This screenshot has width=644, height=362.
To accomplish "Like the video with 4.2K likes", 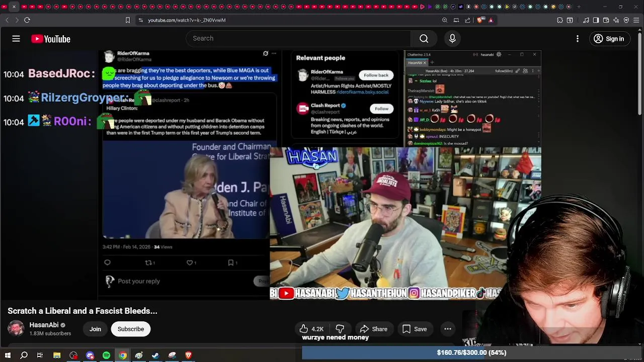I will click(312, 329).
